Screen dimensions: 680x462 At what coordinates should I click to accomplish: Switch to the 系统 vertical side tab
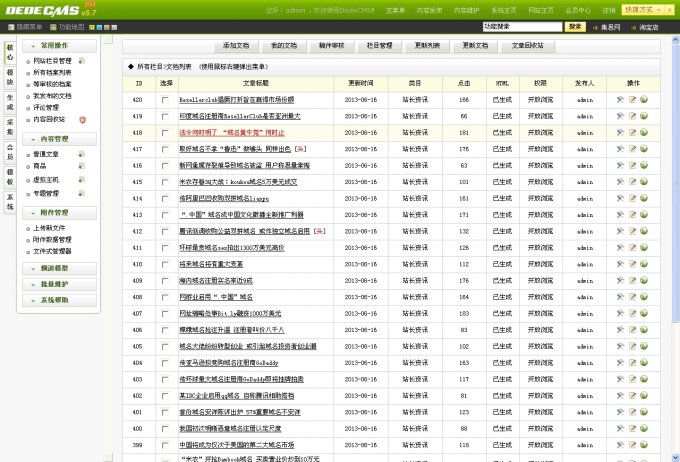[x=10, y=202]
